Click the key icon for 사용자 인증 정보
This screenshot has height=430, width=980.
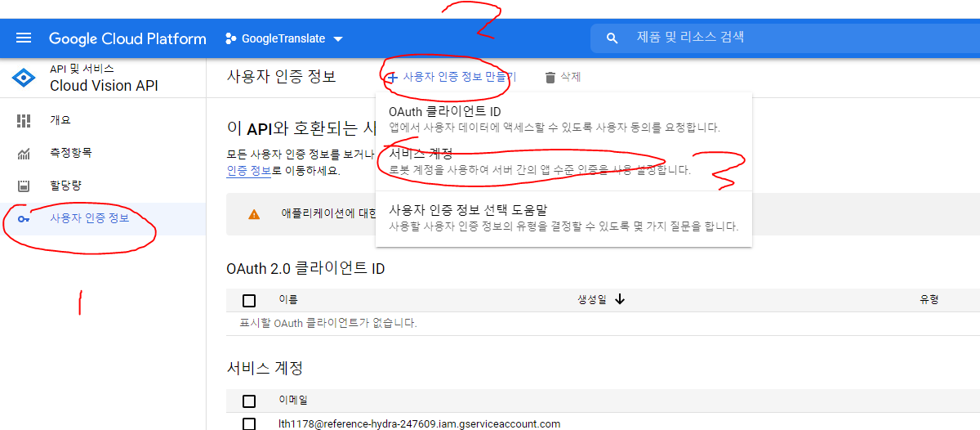pos(24,219)
